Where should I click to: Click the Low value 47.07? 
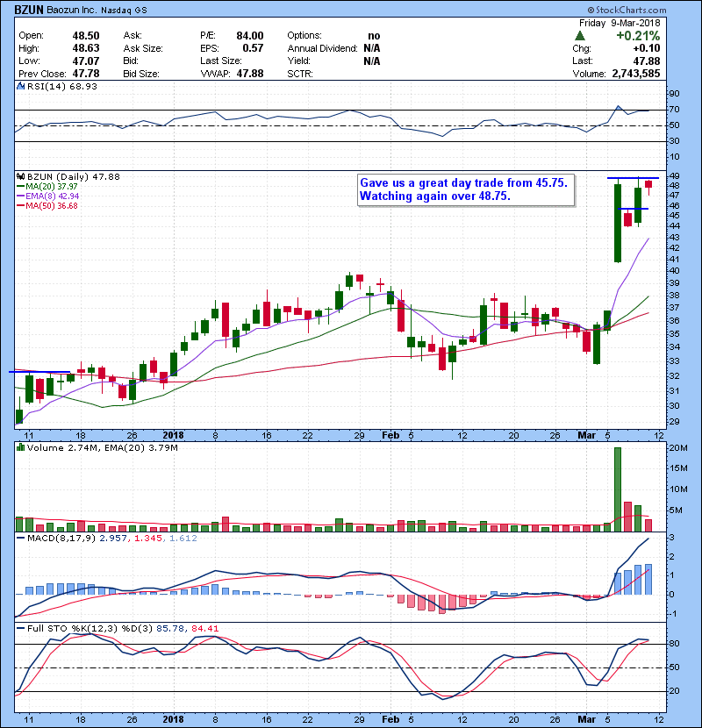coord(86,61)
